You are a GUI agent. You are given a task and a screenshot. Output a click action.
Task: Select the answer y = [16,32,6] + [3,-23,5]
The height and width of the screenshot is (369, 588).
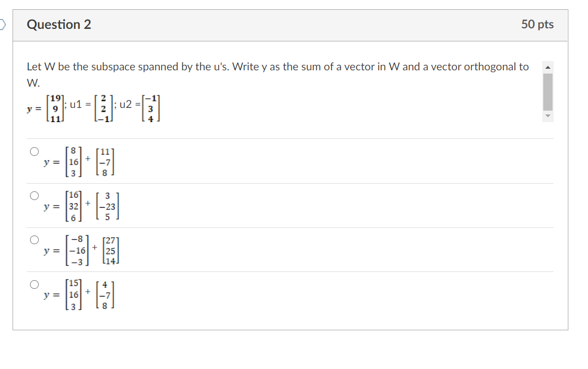[x=33, y=195]
